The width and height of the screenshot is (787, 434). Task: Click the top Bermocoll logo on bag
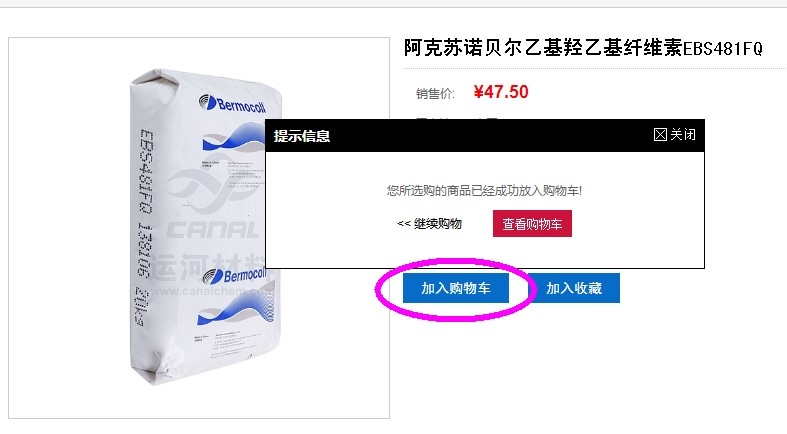pyautogui.click(x=232, y=103)
